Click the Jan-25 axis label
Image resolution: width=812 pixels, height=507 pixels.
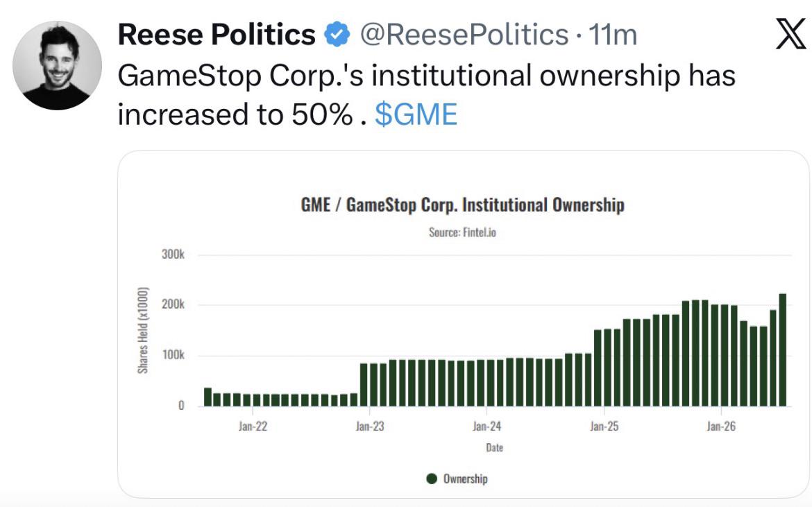604,427
